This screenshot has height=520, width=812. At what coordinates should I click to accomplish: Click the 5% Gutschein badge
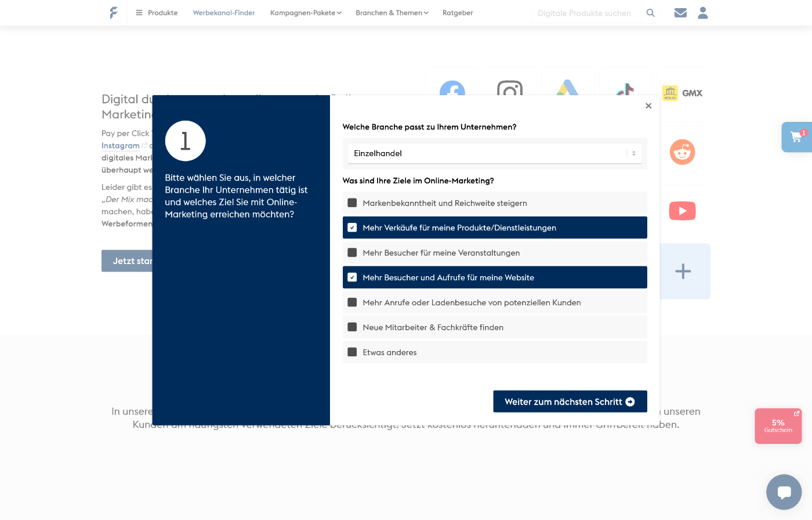point(778,426)
